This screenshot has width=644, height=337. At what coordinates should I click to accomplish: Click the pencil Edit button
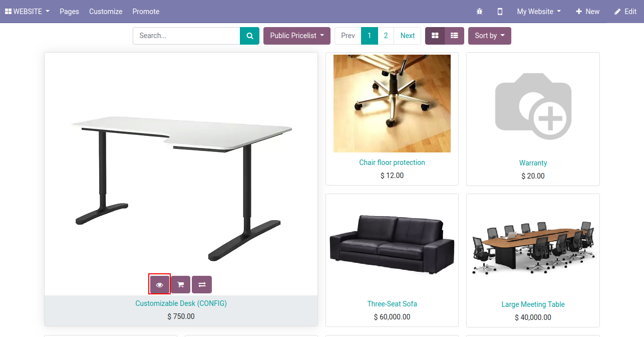[x=625, y=12]
